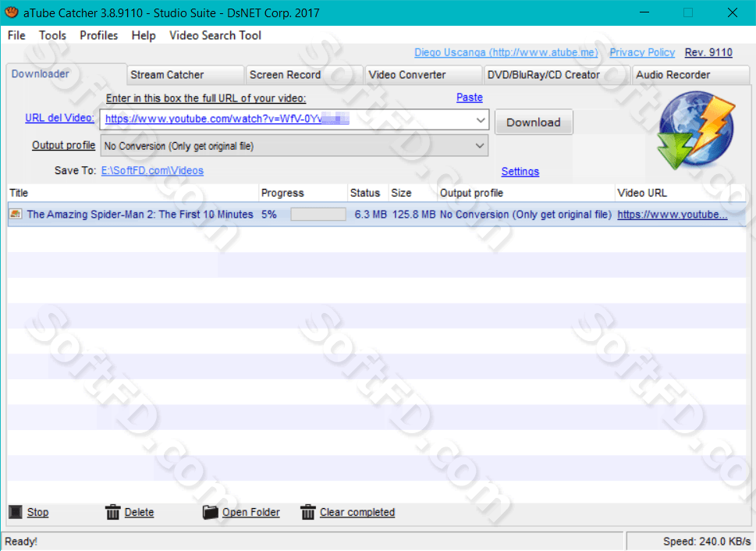Click the Delete trash can icon
Viewport: 756px width, 551px height.
[x=112, y=512]
